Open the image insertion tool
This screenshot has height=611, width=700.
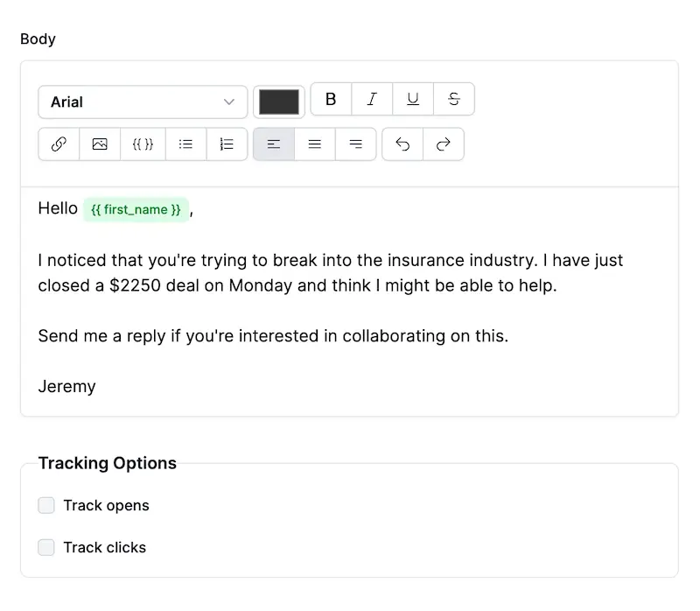pos(99,144)
